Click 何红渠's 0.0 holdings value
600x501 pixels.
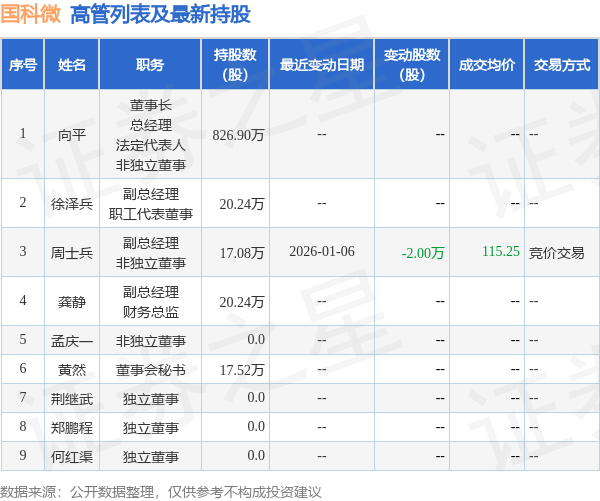(x=256, y=455)
